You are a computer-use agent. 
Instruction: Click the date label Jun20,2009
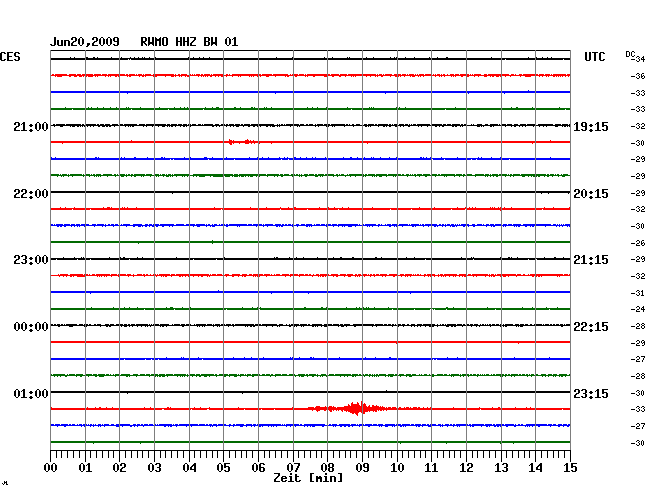click(x=85, y=42)
